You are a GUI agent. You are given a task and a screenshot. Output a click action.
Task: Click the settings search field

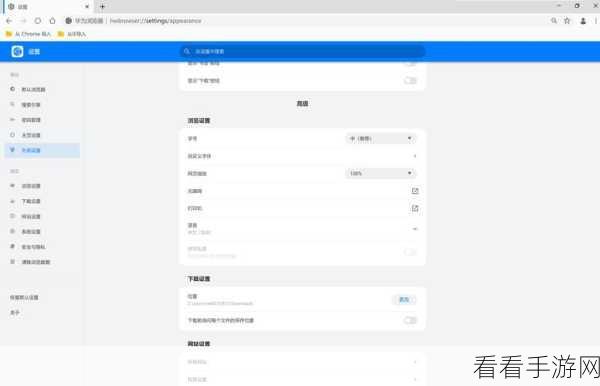coord(302,51)
